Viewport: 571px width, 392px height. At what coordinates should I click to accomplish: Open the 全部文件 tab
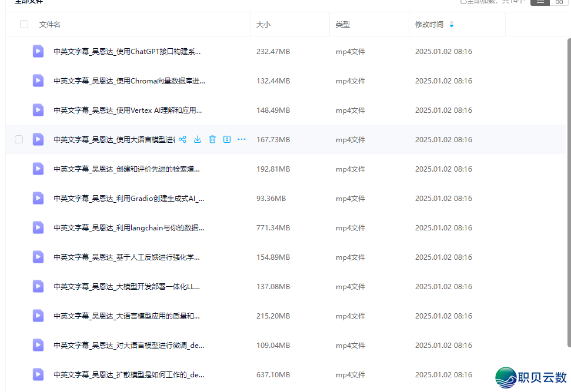(28, 2)
